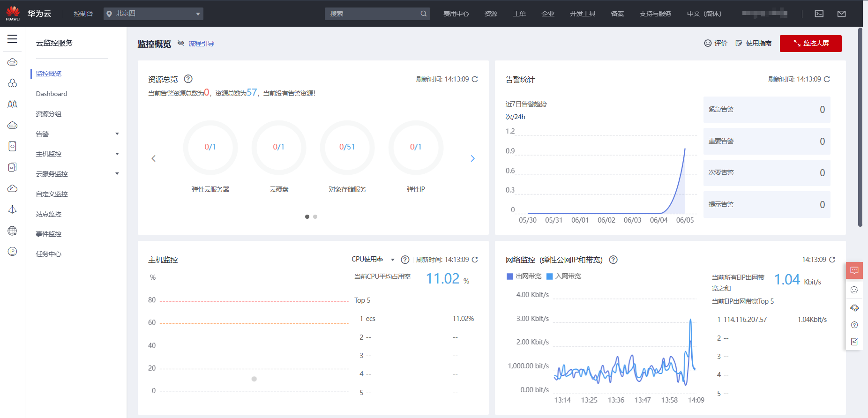Show previous resource overview page arrow
Image resolution: width=868 pixels, height=418 pixels.
(x=153, y=158)
